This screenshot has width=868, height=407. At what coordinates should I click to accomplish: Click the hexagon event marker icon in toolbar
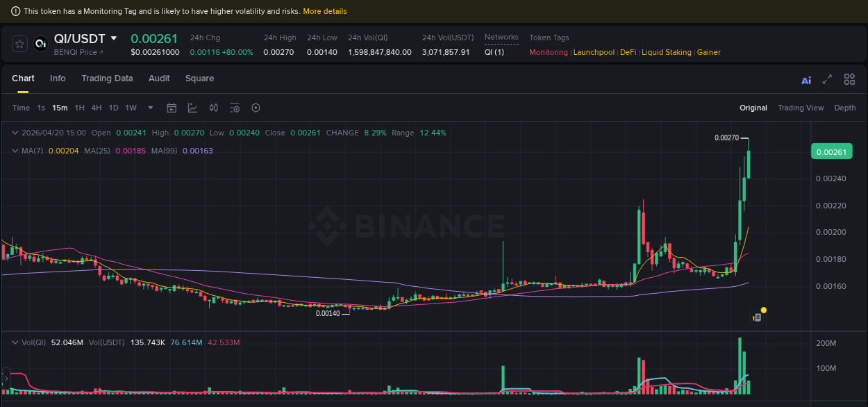[x=256, y=108]
